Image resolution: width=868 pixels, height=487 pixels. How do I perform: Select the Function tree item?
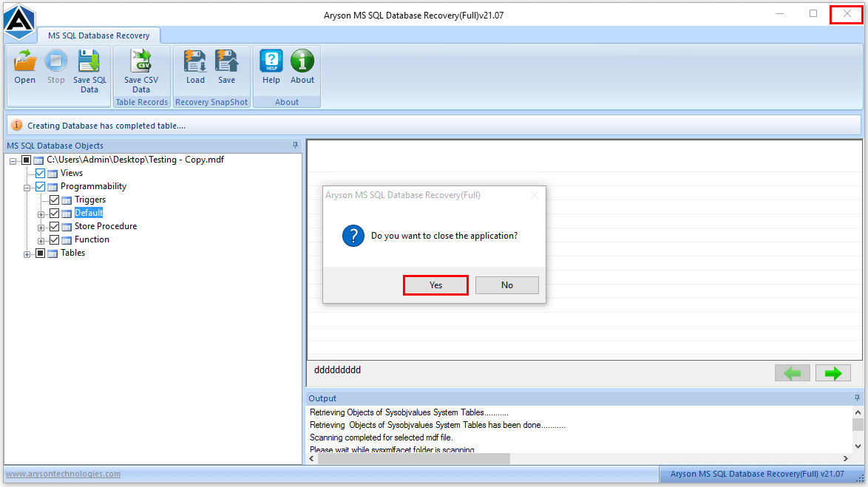click(92, 239)
